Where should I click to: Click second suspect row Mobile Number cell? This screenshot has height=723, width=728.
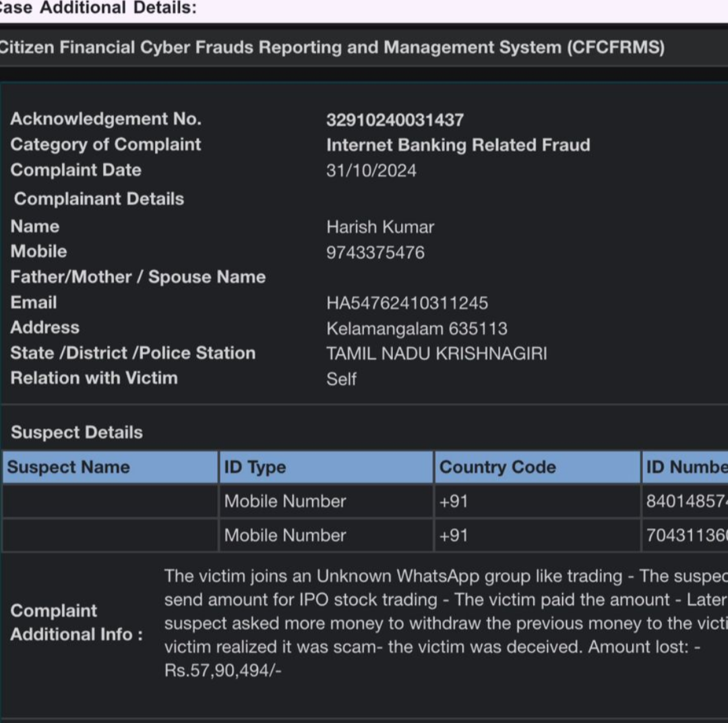pos(284,536)
